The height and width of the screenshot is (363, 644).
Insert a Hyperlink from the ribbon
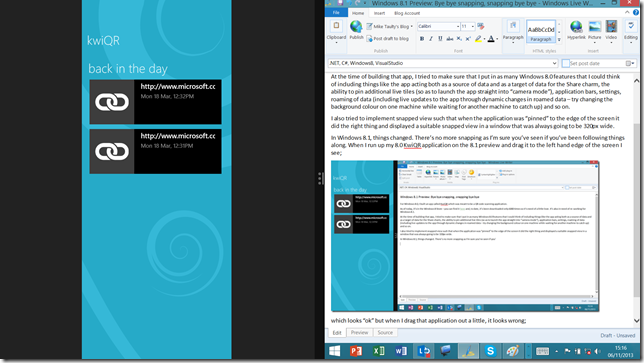pos(576,30)
